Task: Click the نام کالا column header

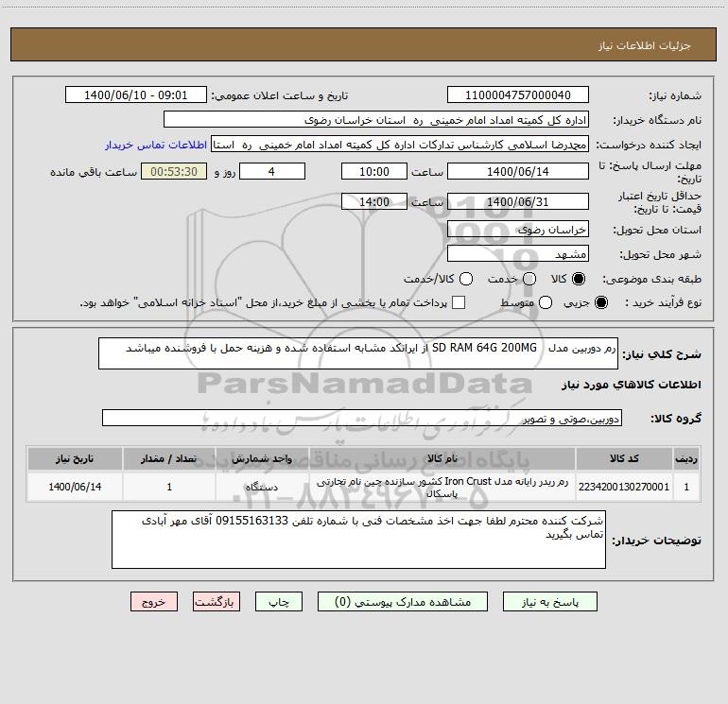Action: click(x=442, y=459)
